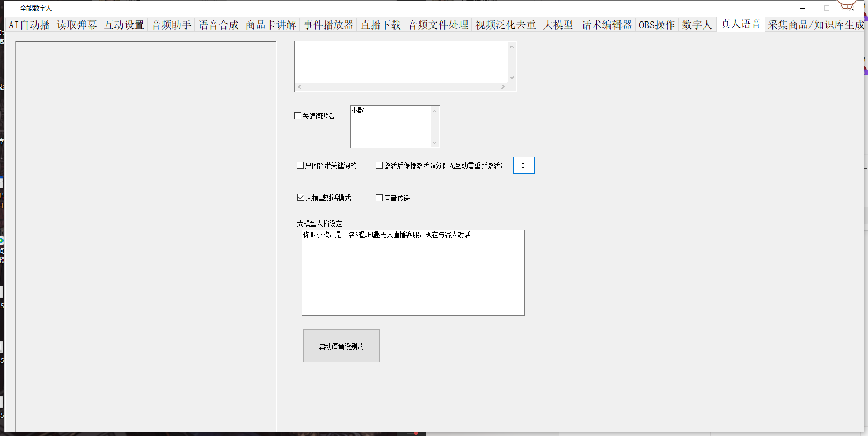Image resolution: width=868 pixels, height=436 pixels.
Task: Select the 音频助手 tab
Action: (x=171, y=25)
